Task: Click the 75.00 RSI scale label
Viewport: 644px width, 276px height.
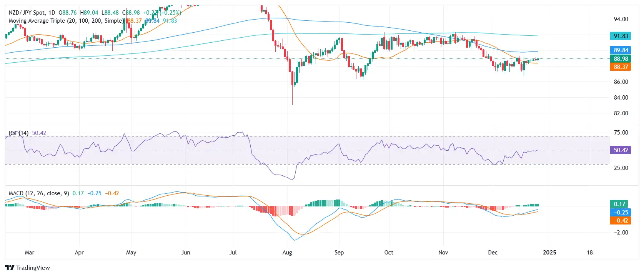Action: click(x=621, y=133)
